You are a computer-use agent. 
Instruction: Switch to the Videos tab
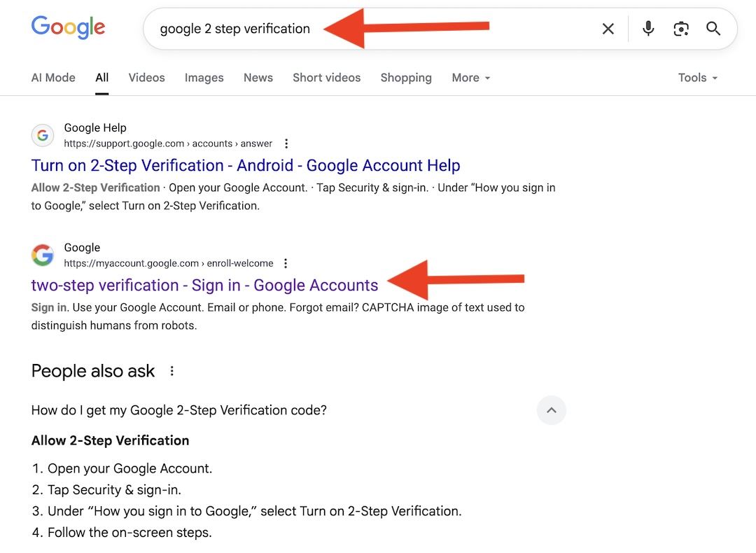[x=146, y=78]
